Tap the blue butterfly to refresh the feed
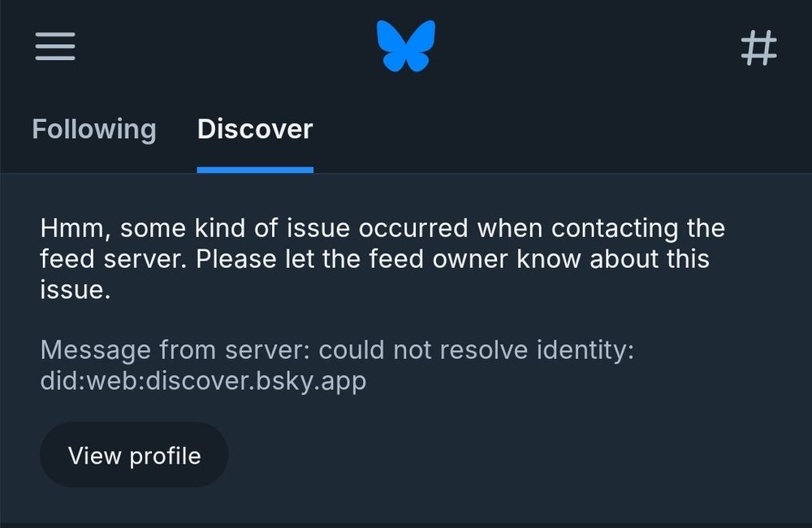 pyautogui.click(x=406, y=46)
